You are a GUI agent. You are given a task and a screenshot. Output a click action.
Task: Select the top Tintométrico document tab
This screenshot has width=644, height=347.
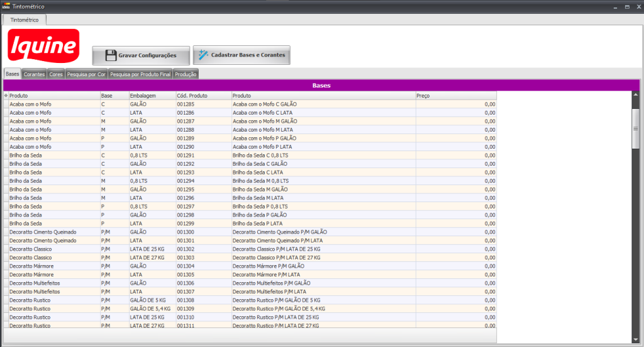[x=25, y=20]
